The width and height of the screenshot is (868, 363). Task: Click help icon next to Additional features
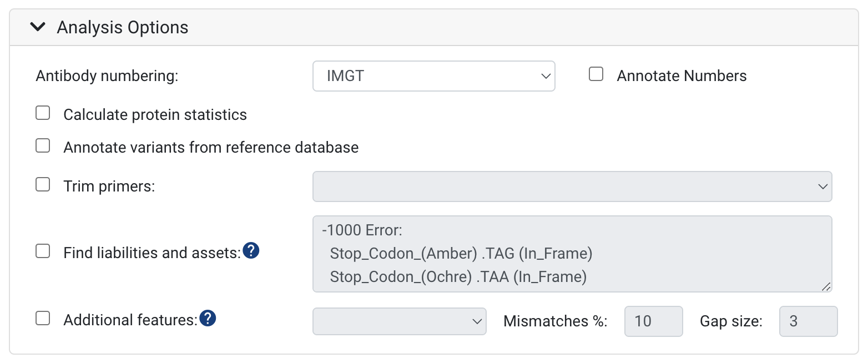click(208, 319)
